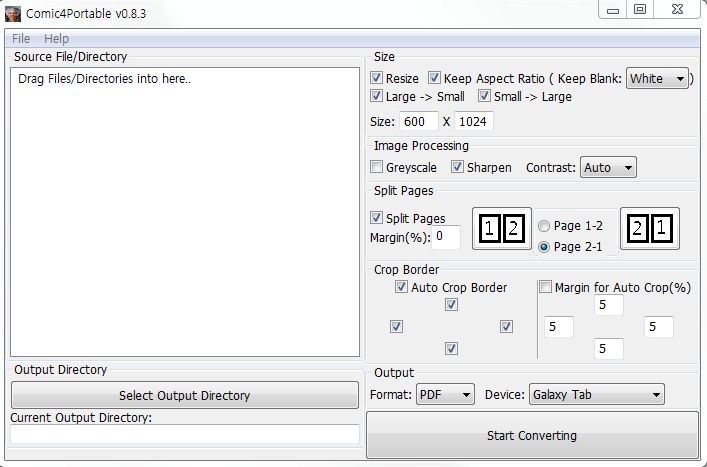Open the Help menu
The height and width of the screenshot is (467, 707).
click(56, 39)
